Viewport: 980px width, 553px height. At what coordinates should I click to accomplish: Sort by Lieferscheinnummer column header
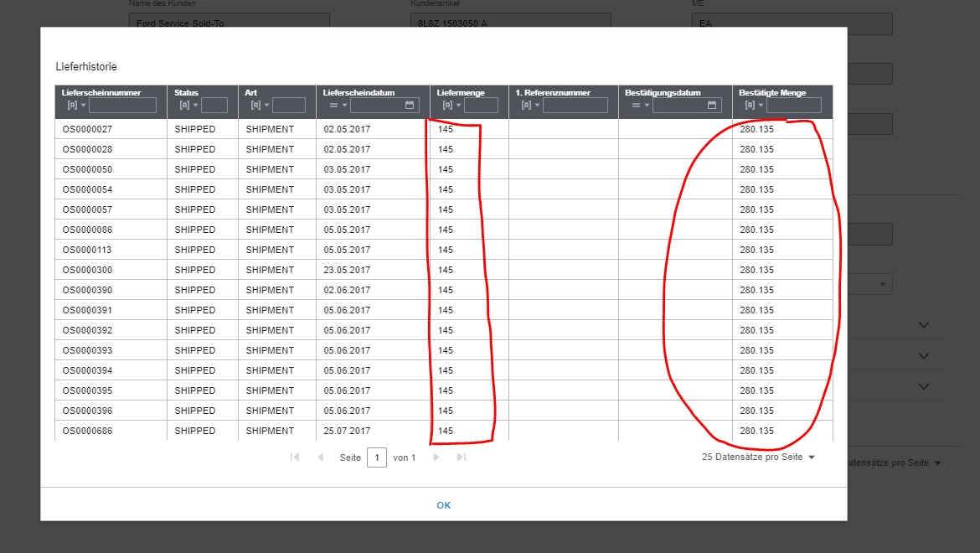[101, 92]
